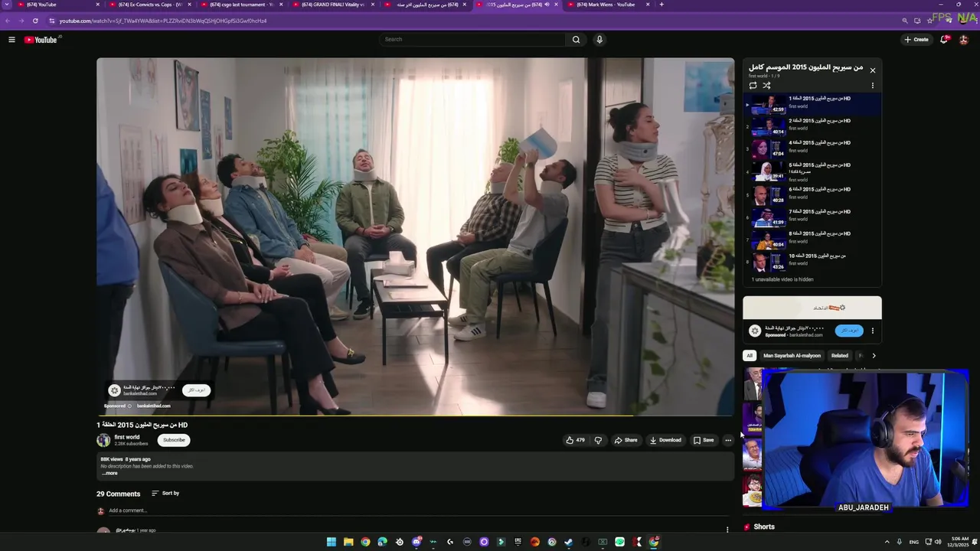This screenshot has height=551, width=980.
Task: Open the YouTube hamburger guide menu
Action: pos(11,40)
